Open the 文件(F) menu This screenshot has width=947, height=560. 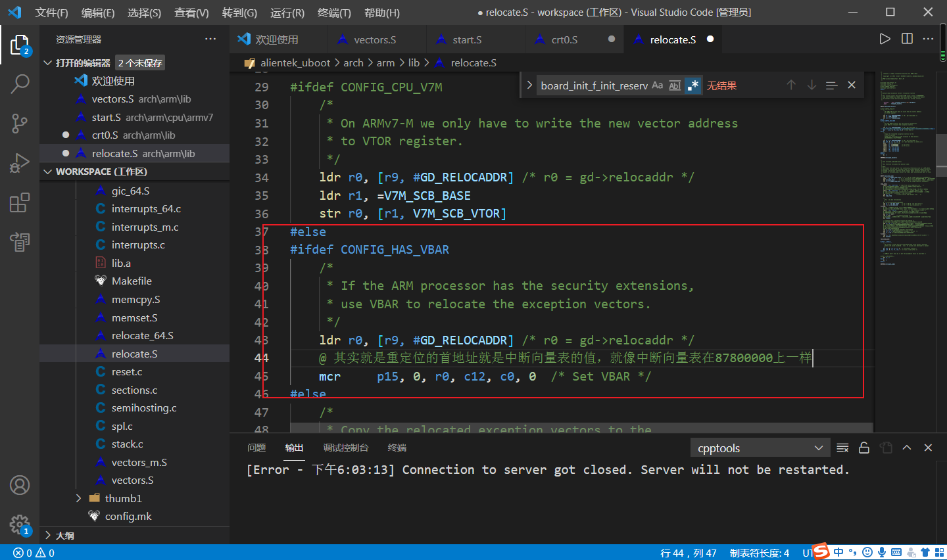[51, 12]
